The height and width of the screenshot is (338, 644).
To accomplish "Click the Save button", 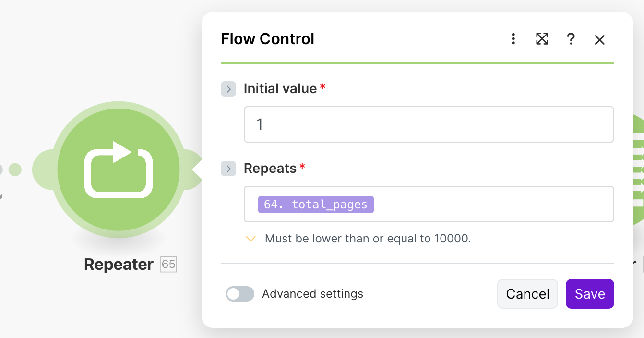I will tap(590, 294).
